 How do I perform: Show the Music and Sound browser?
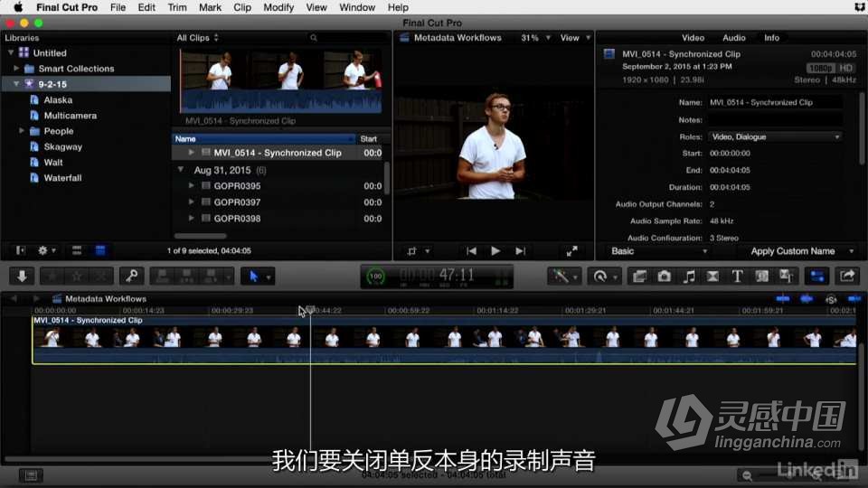tap(689, 277)
